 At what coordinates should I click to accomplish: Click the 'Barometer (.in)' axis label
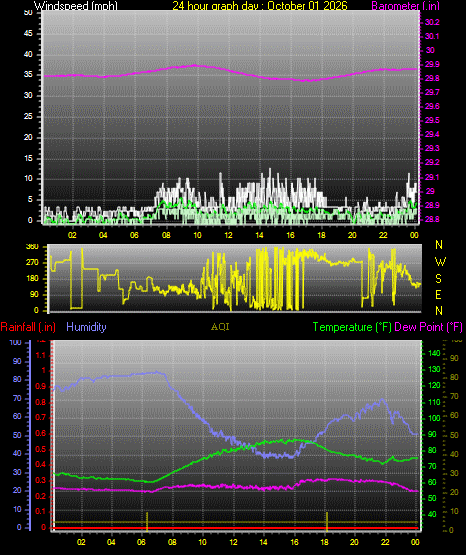click(x=405, y=6)
